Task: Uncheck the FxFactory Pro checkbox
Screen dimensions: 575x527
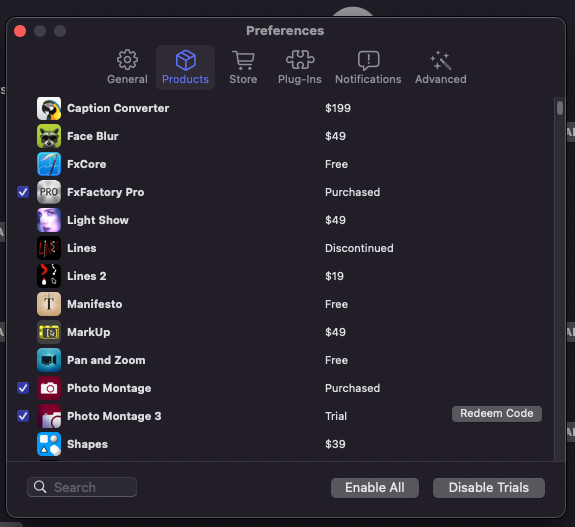Action: 23,192
